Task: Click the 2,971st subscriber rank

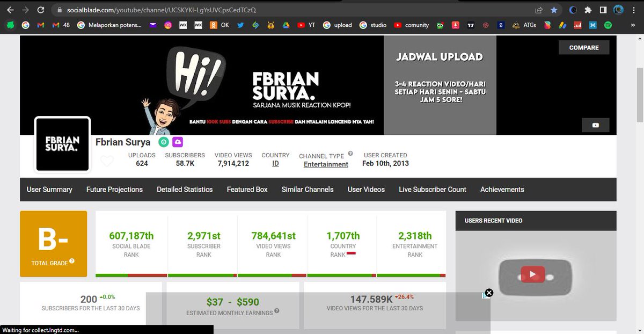Action: pos(204,236)
